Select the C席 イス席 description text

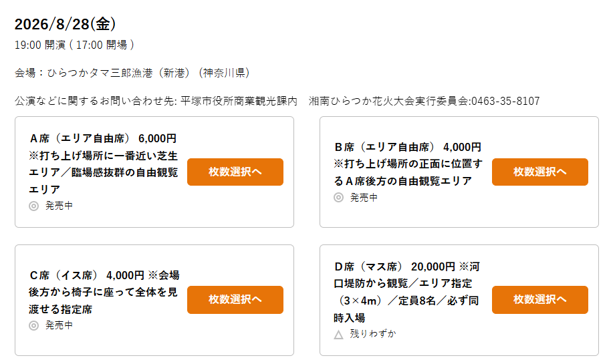(x=104, y=292)
